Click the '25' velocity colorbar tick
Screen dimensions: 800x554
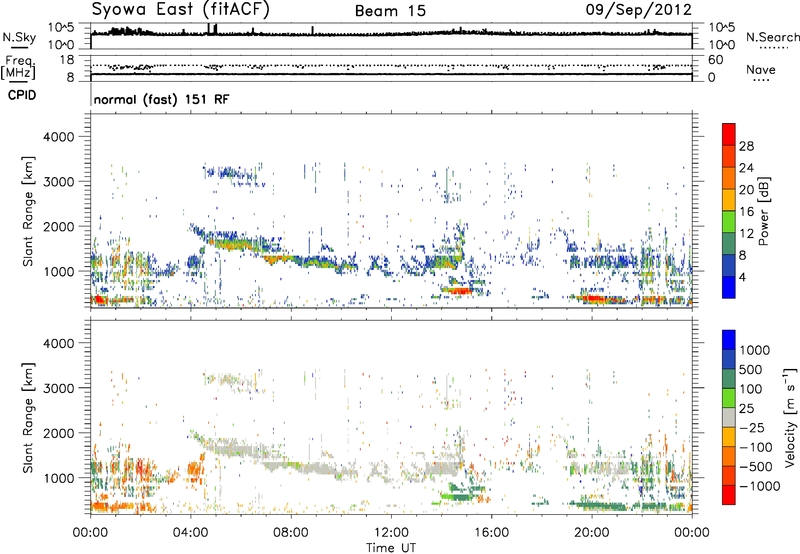(747, 408)
